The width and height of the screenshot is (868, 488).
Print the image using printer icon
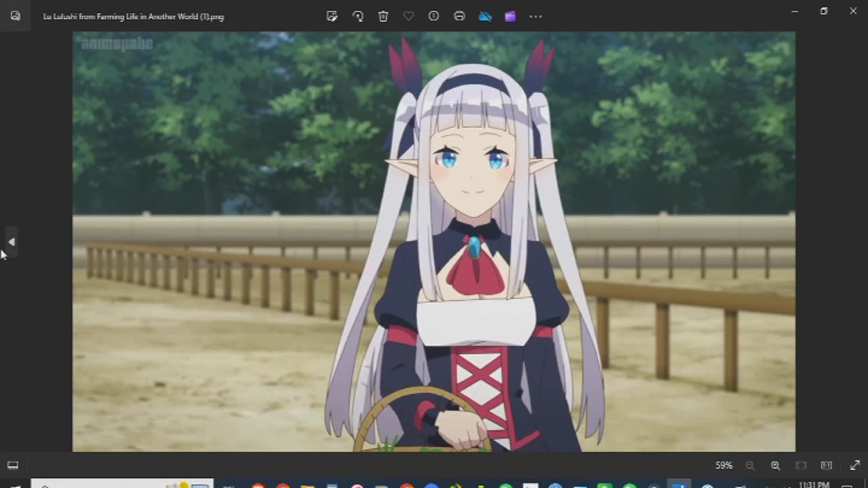click(459, 16)
